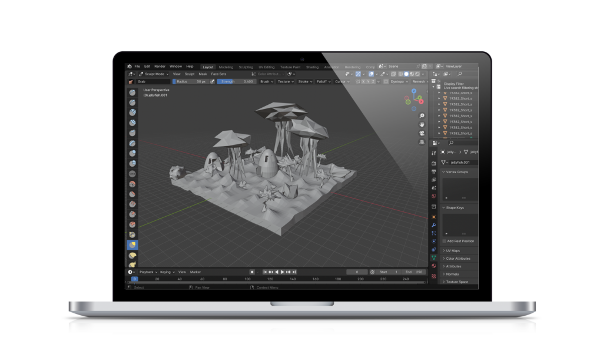Click the Grab brush thumbnail in header

131,81
